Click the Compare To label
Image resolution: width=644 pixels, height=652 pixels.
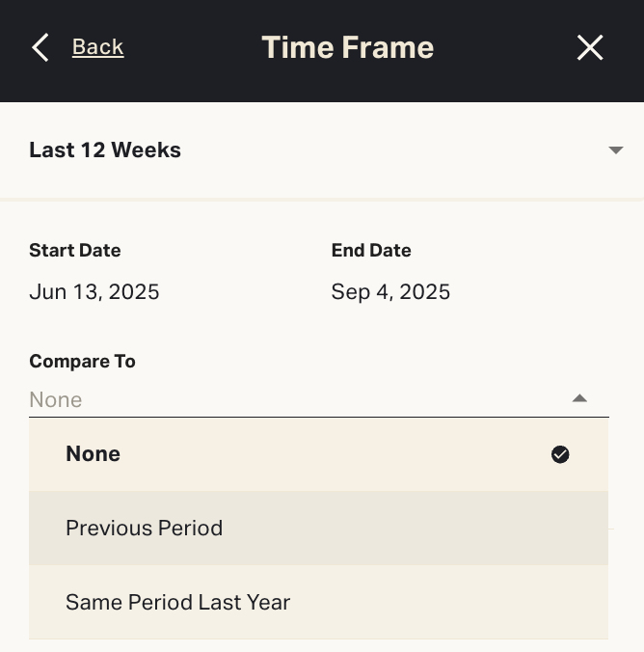point(82,362)
